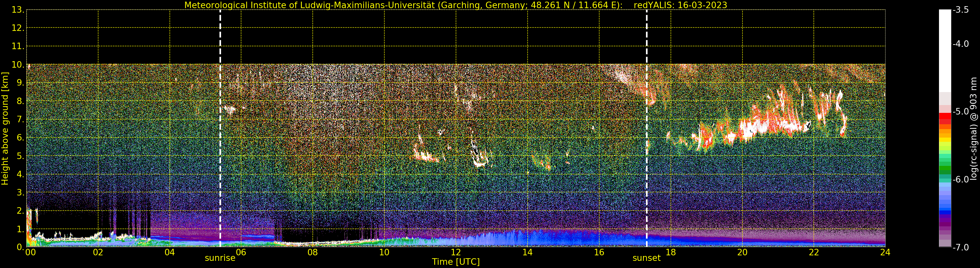Click the '14' tick on the time axis
980x268 pixels.
click(527, 252)
